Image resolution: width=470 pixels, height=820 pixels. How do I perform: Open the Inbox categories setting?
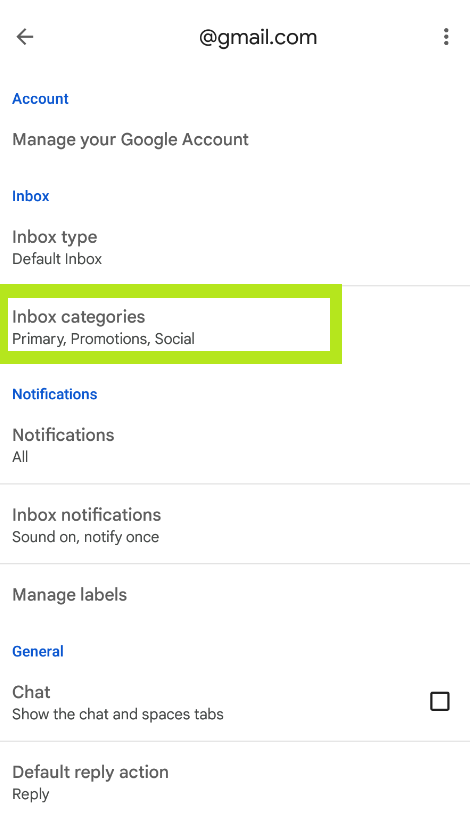[235, 326]
